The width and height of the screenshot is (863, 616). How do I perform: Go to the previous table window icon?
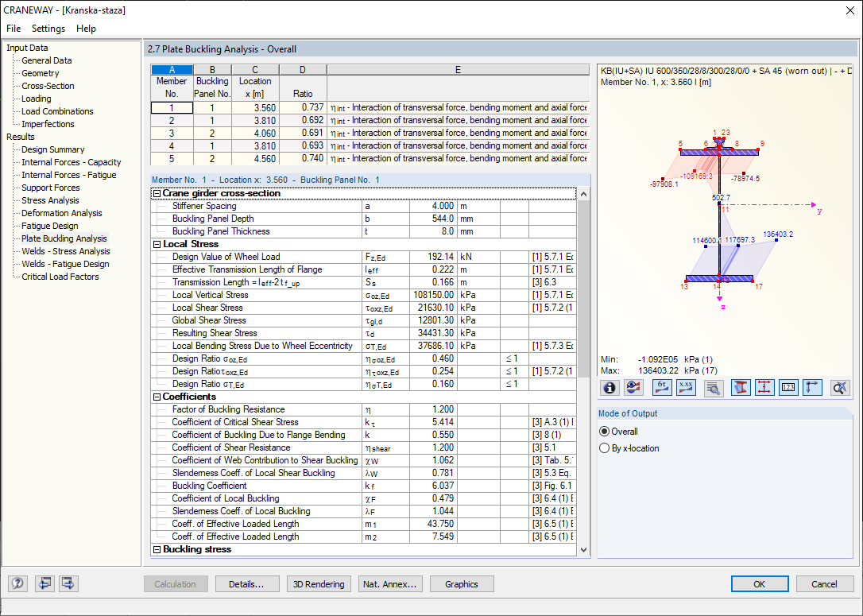click(x=44, y=583)
